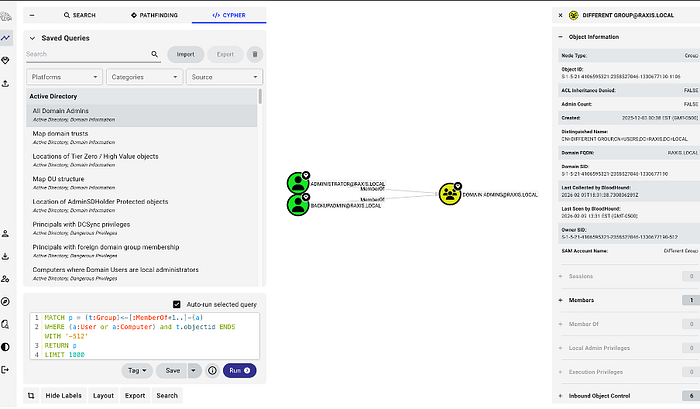Collapse the Object Information section
The height and width of the screenshot is (409, 700).
pos(560,37)
